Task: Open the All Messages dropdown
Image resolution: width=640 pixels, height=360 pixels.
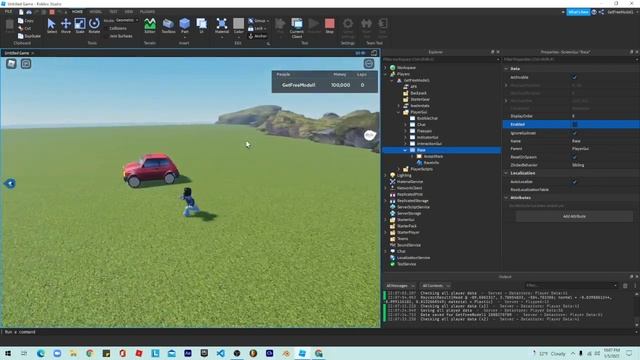Action: point(400,286)
